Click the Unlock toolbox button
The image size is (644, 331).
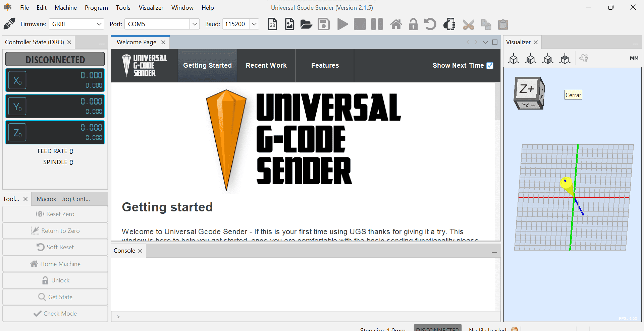pos(55,280)
